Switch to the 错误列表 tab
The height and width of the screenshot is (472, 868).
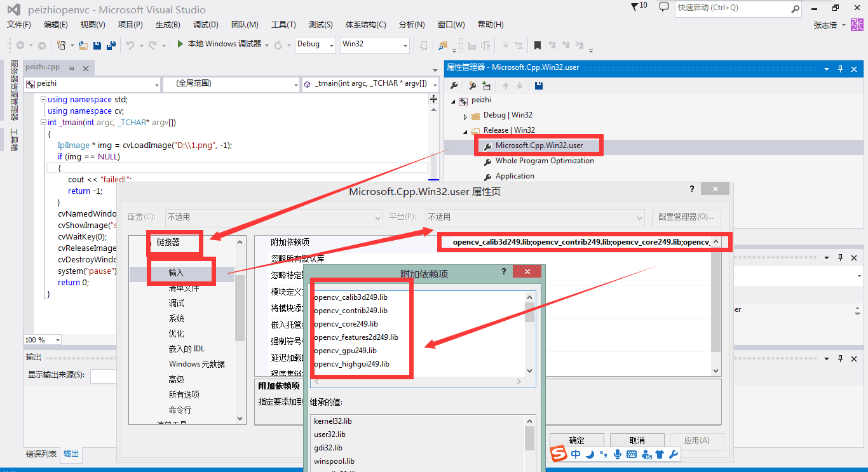pos(41,454)
